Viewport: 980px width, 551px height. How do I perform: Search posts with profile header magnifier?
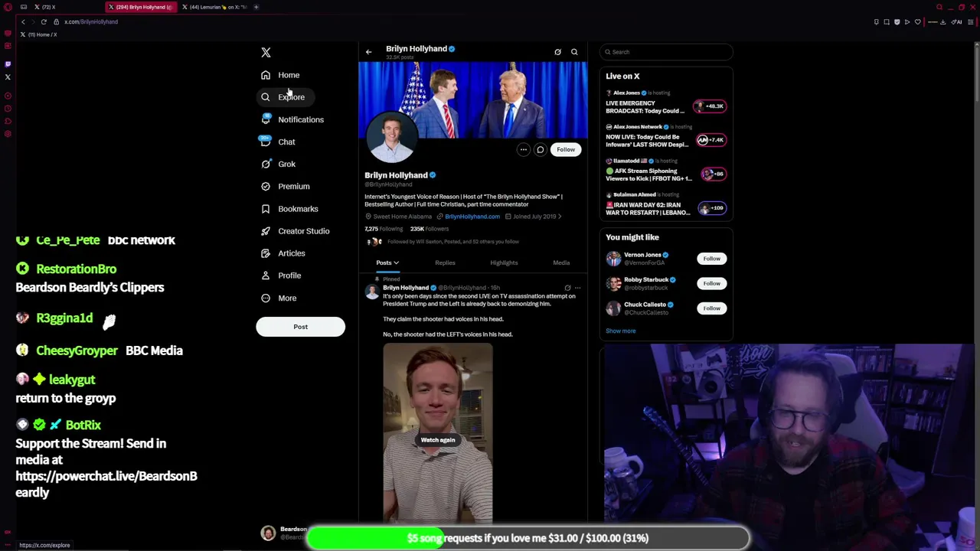[574, 52]
